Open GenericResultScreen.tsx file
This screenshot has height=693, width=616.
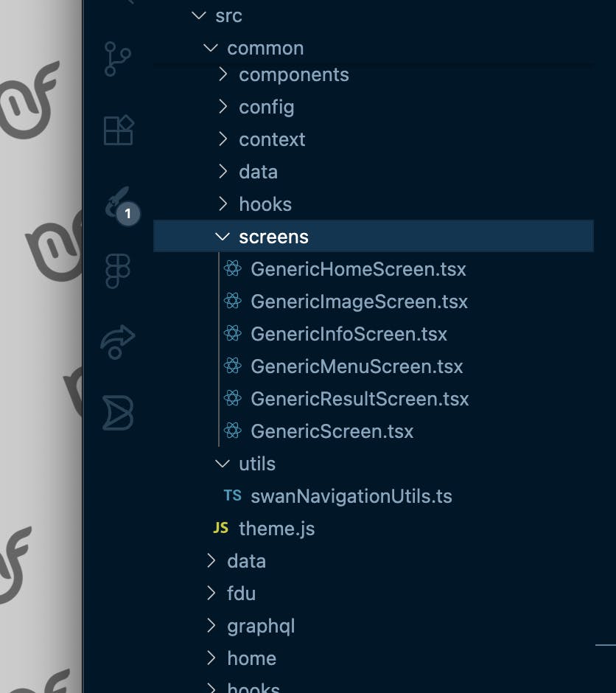tap(360, 399)
